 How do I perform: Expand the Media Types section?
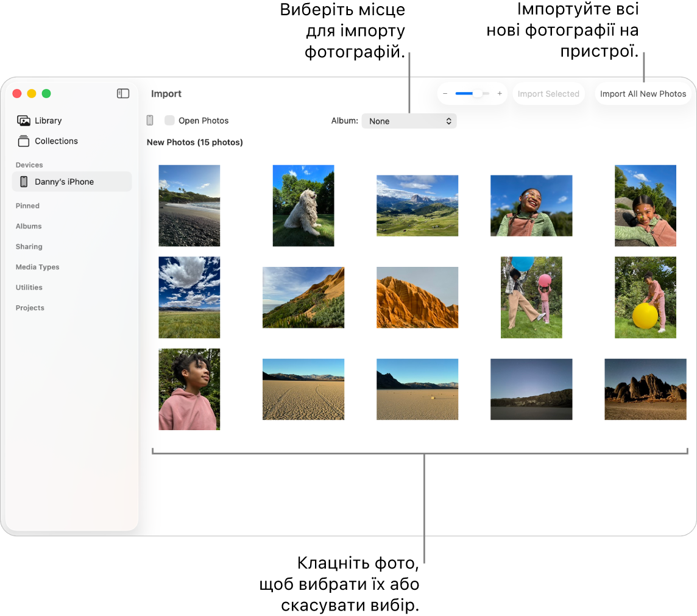click(x=38, y=267)
